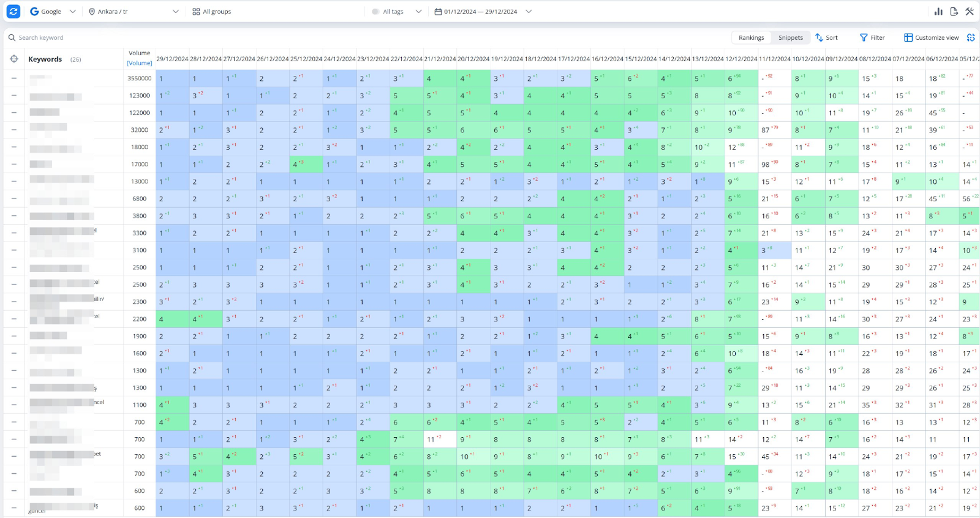Click the magnifier icon in keyword search
The height and width of the screenshot is (518, 980).
coord(12,37)
